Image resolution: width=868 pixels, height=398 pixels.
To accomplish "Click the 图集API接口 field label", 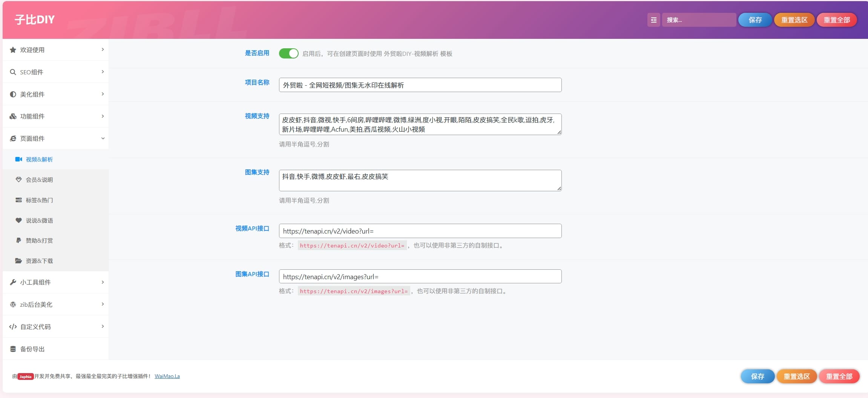I will (x=252, y=274).
